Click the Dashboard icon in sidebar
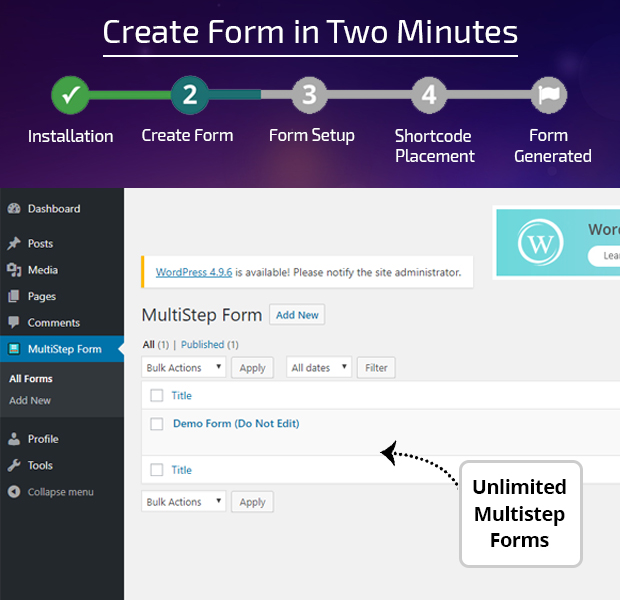The width and height of the screenshot is (620, 600). click(x=14, y=209)
